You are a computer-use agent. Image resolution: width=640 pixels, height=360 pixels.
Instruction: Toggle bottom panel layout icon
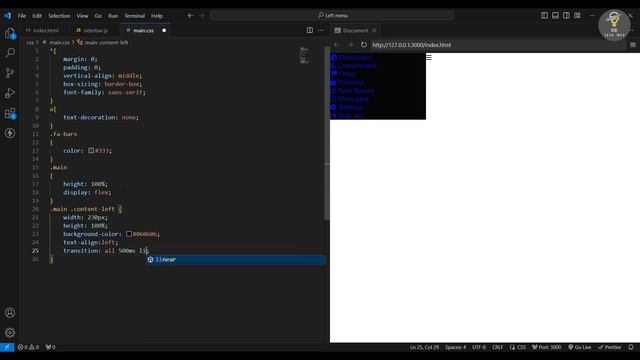point(556,16)
